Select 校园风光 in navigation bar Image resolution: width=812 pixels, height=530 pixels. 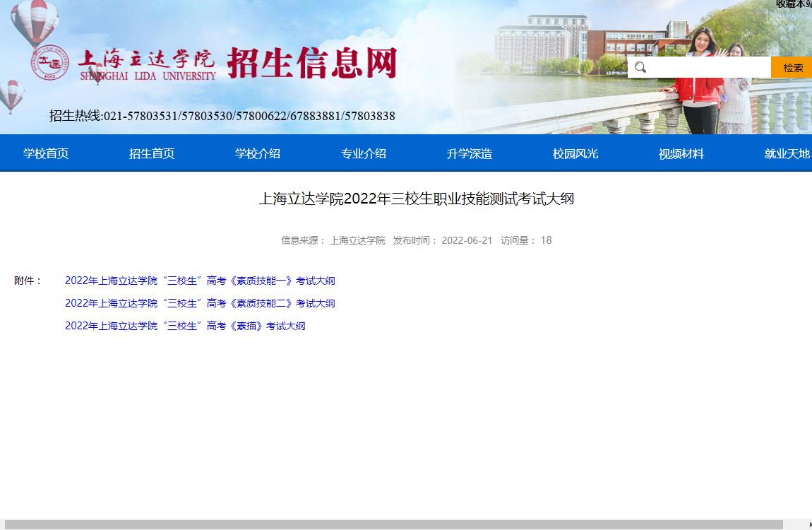[575, 153]
